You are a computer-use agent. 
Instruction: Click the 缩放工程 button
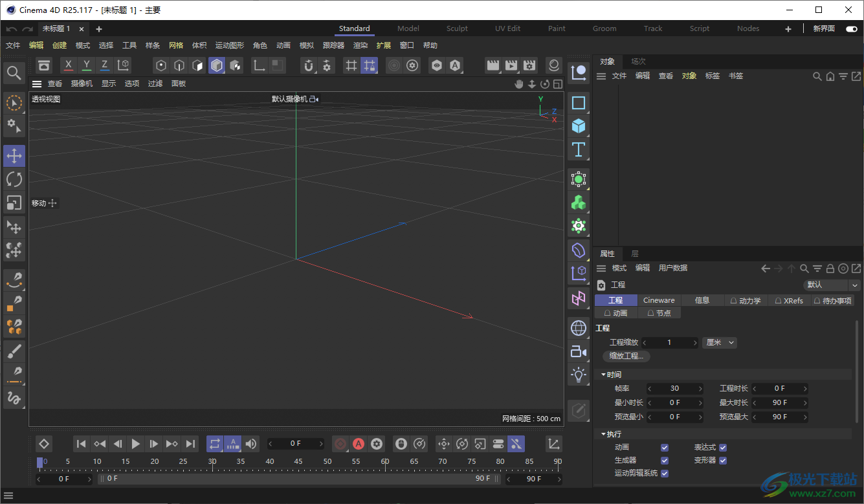point(626,356)
